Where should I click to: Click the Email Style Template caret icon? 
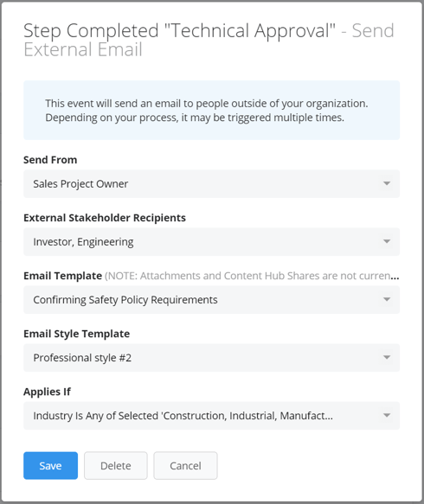[387, 357]
